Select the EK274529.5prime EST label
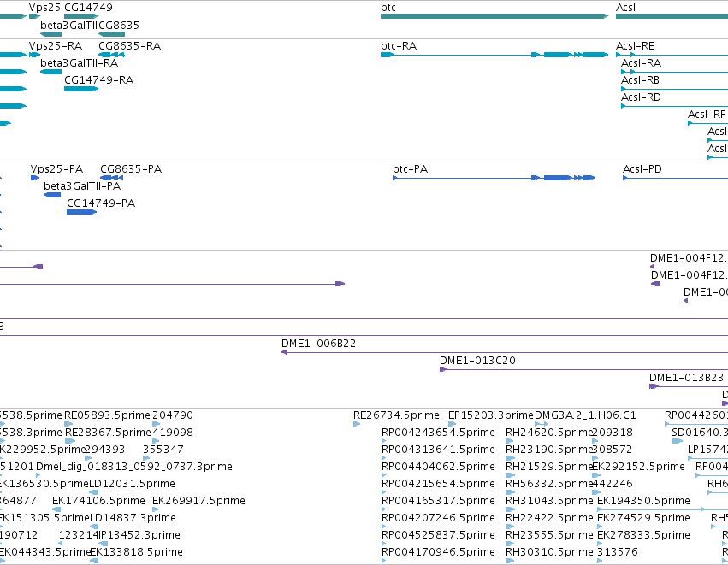Screen dimensions: 728x565 click(x=643, y=518)
